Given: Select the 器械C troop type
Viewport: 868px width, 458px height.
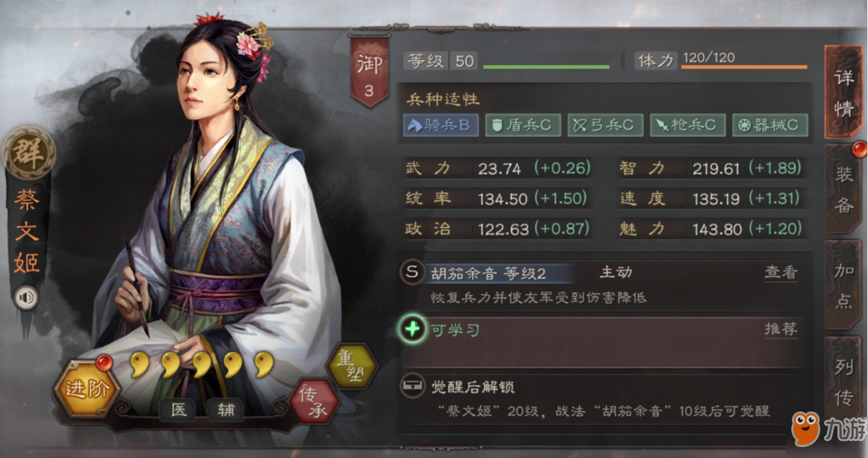Looking at the screenshot, I should 769,125.
